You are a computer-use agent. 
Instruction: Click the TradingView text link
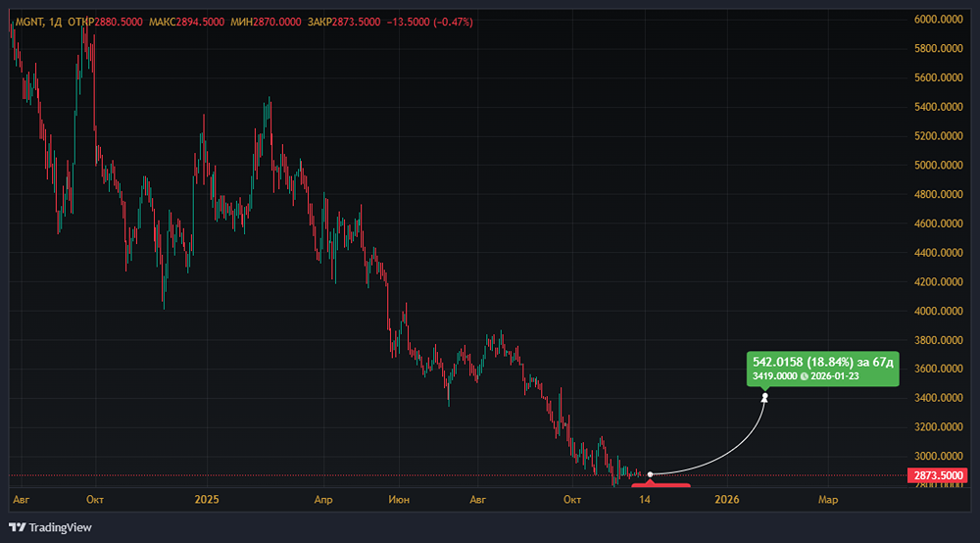click(x=60, y=527)
